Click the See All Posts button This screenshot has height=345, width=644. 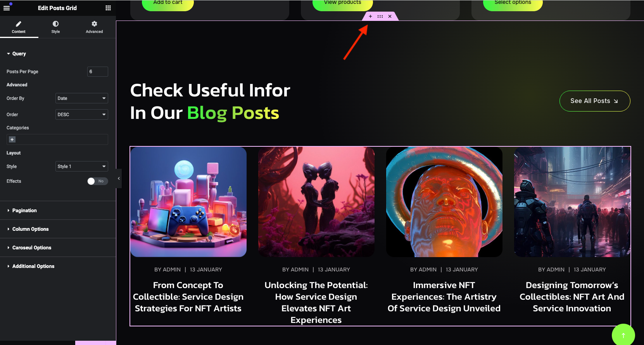(x=595, y=101)
